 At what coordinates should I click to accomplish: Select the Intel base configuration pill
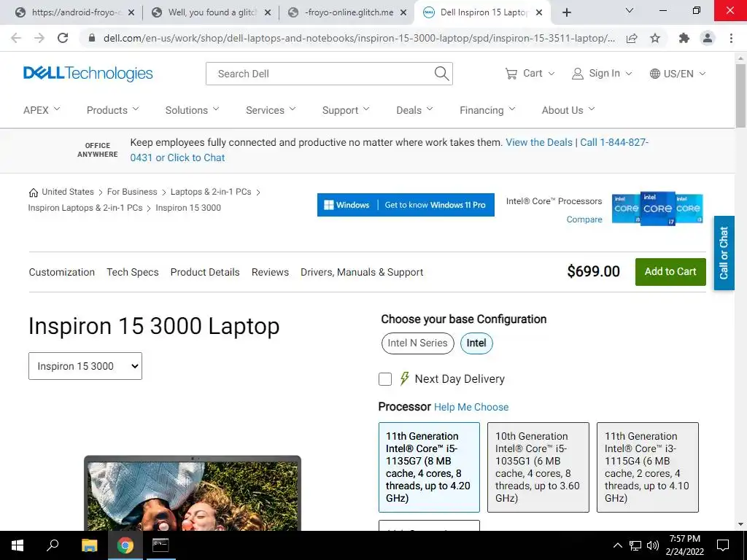point(476,343)
